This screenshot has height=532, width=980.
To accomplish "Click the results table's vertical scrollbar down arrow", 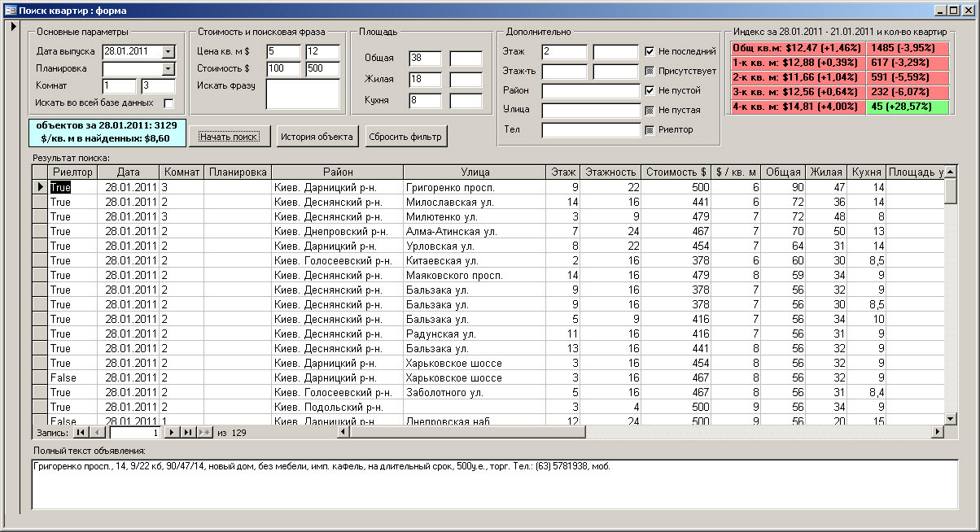I will pyautogui.click(x=951, y=418).
